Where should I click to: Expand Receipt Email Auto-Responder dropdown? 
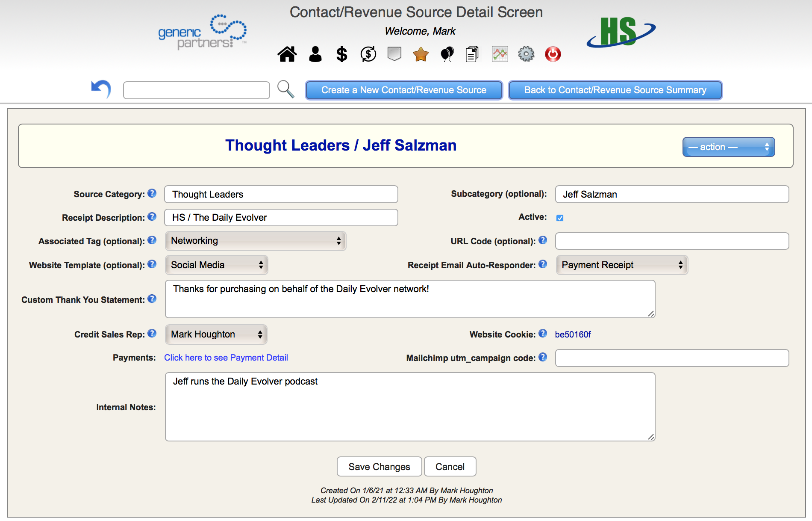621,265
